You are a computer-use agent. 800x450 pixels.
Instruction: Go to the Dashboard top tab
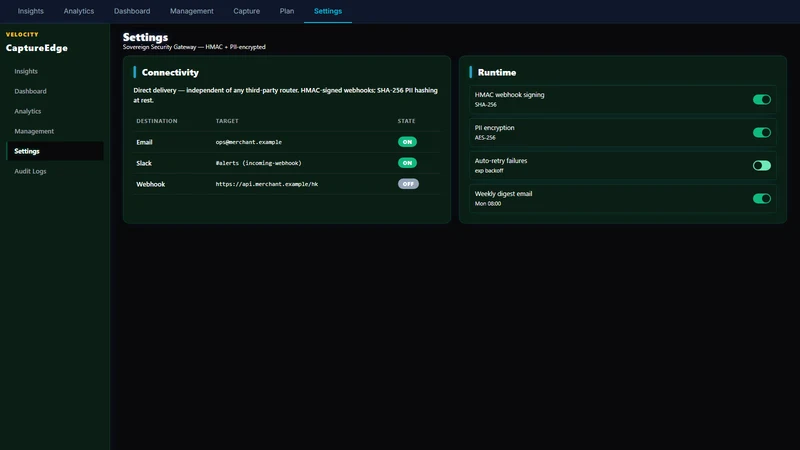click(132, 11)
